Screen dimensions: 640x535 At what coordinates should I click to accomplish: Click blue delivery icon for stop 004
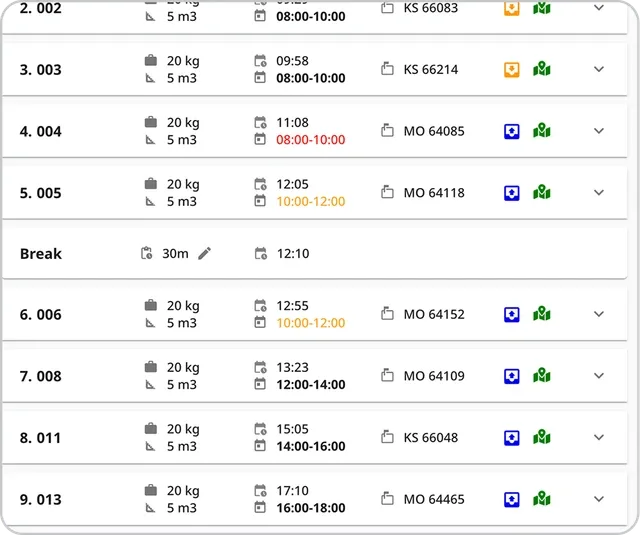pos(511,131)
